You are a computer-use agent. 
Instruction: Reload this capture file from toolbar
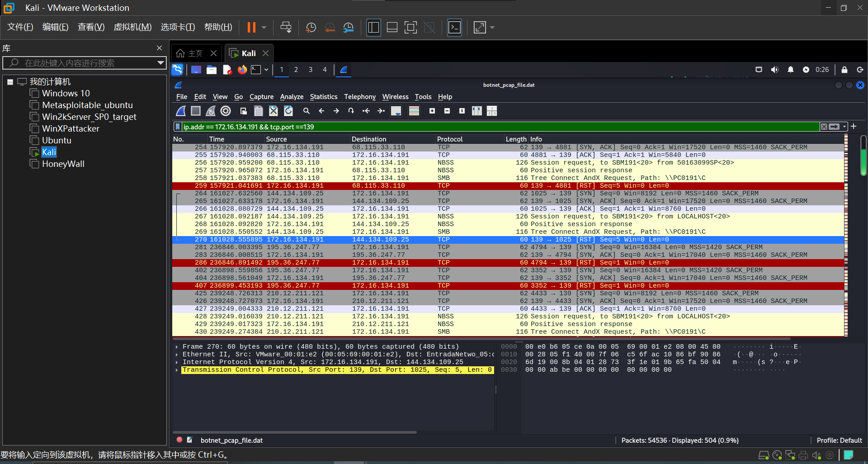(x=288, y=111)
